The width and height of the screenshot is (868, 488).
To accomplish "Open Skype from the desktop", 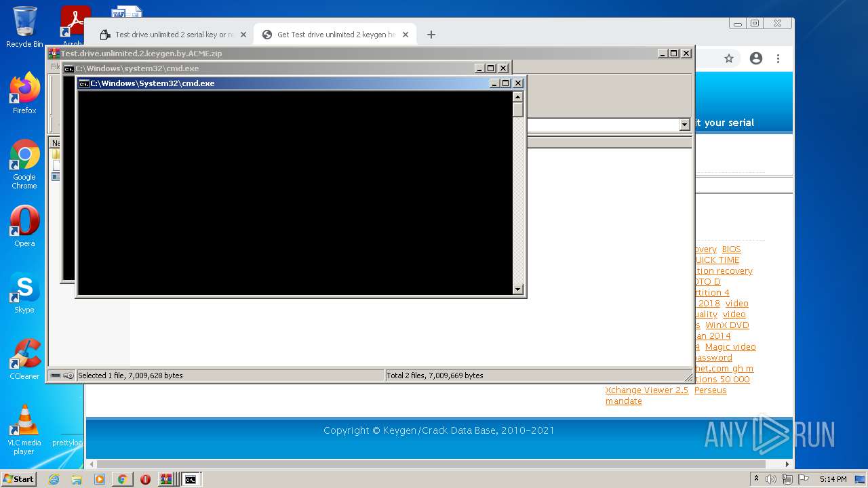I will tap(24, 293).
